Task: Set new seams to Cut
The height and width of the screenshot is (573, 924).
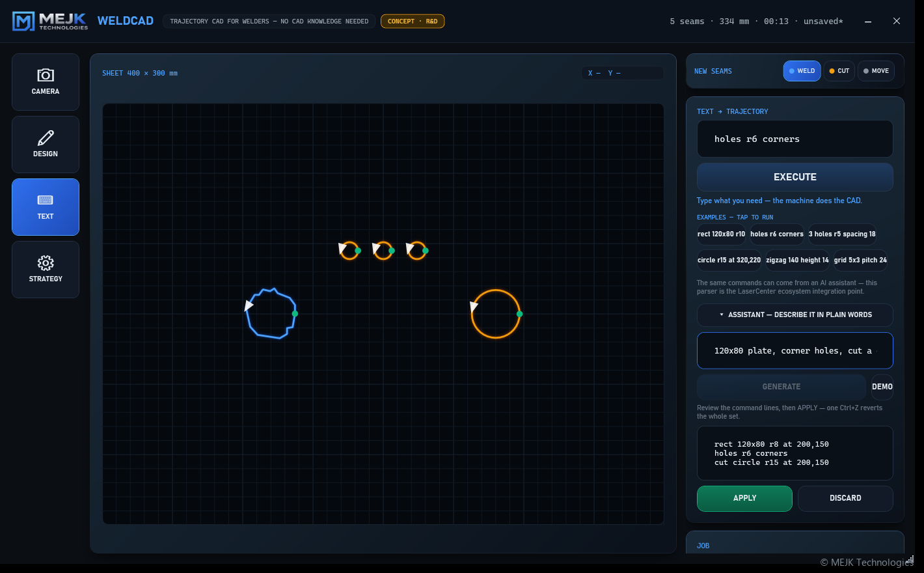Action: click(839, 71)
